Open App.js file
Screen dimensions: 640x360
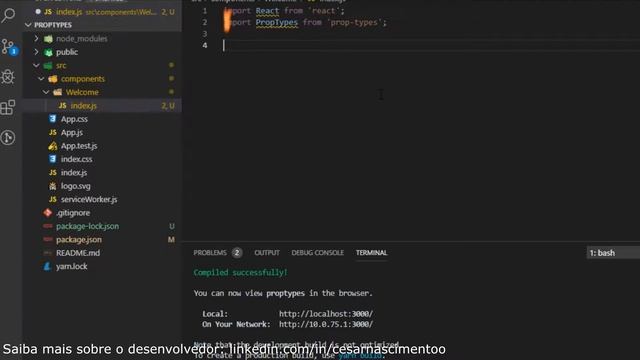[72, 133]
